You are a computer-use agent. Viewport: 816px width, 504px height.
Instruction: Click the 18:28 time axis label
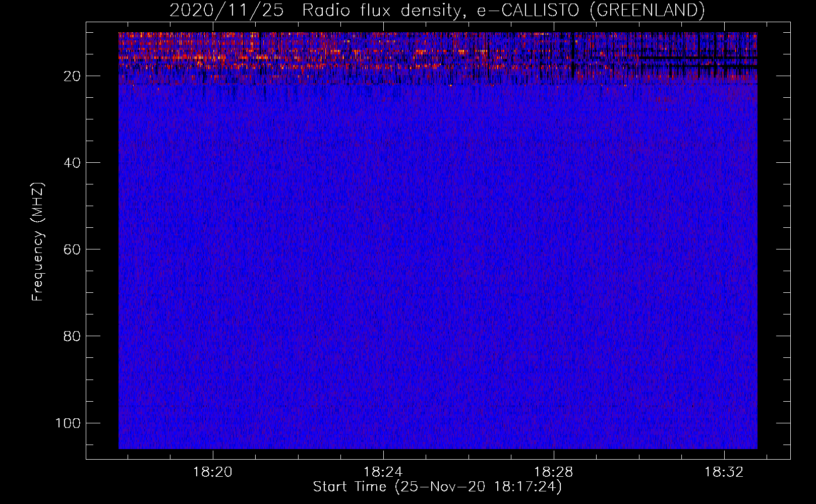coord(554,472)
